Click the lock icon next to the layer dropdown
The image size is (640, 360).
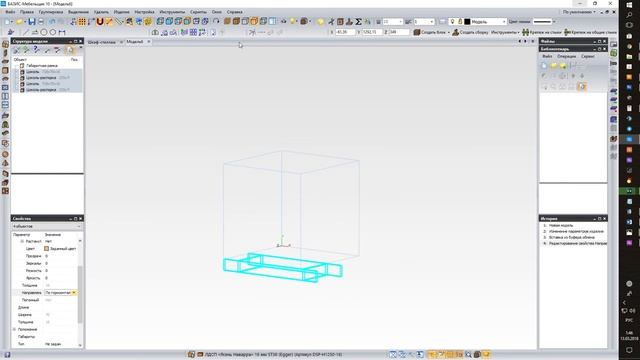pos(460,22)
